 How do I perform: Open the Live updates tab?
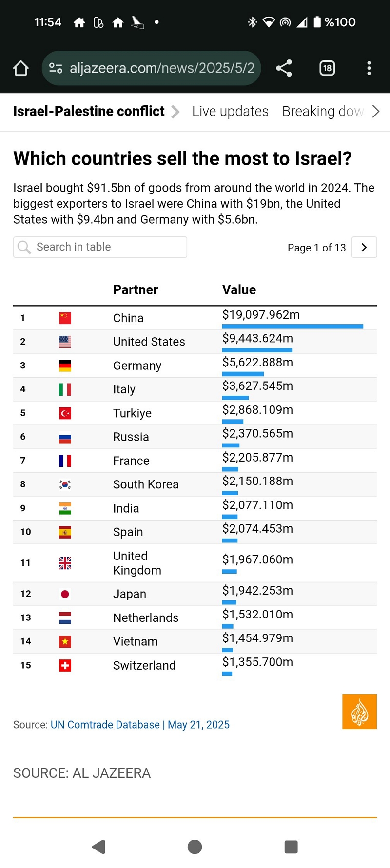(x=230, y=112)
